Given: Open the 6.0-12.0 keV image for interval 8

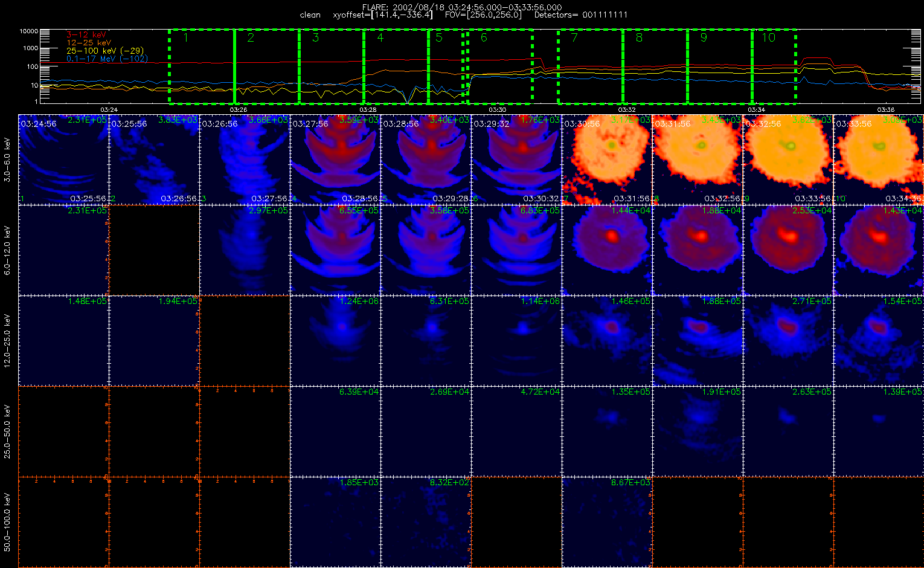Looking at the screenshot, I should coord(698,250).
